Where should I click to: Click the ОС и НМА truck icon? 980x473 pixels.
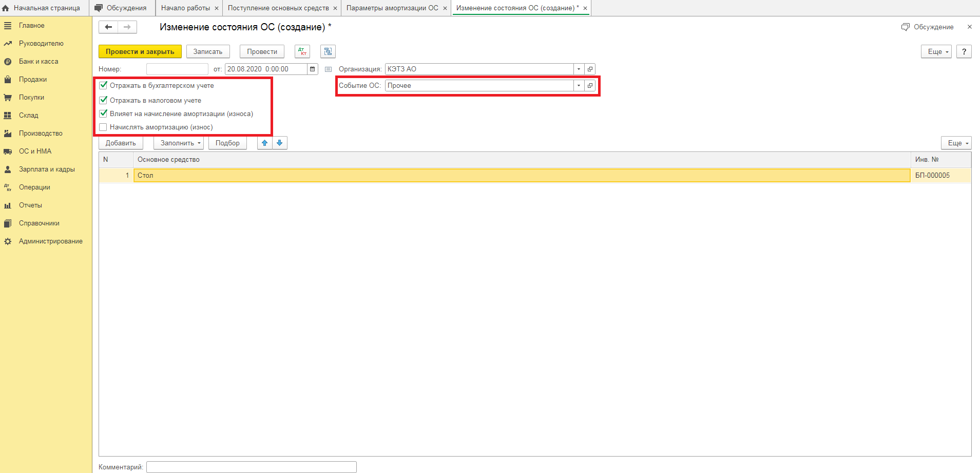pos(8,152)
